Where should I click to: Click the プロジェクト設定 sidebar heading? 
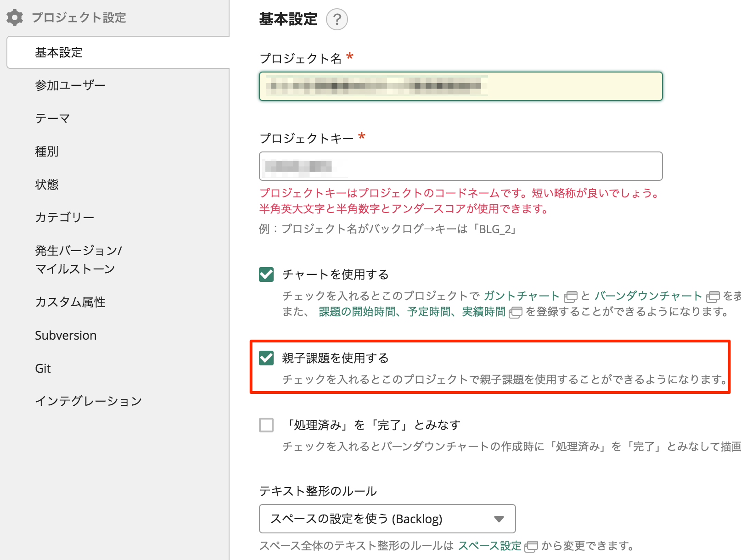(79, 17)
